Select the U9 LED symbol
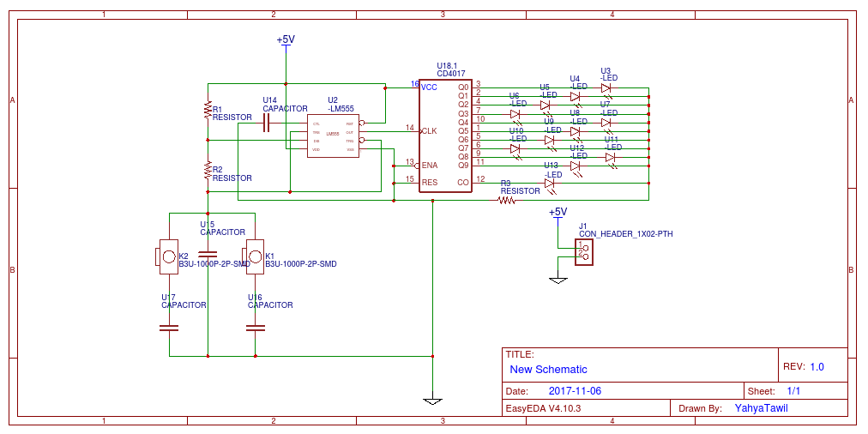Screen dimensions: 868x434 [549, 141]
